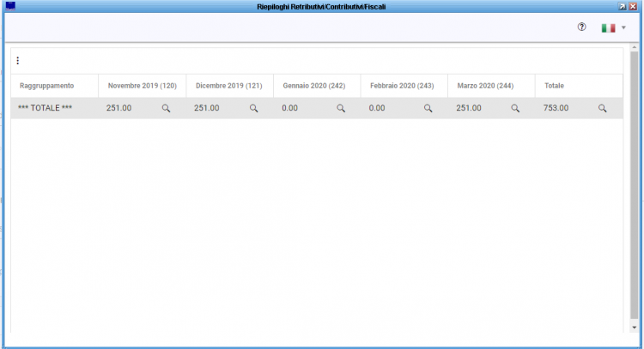Viewport: 644px width, 349px height.
Task: Open magnifier for Marzo 2020 total
Action: point(515,108)
